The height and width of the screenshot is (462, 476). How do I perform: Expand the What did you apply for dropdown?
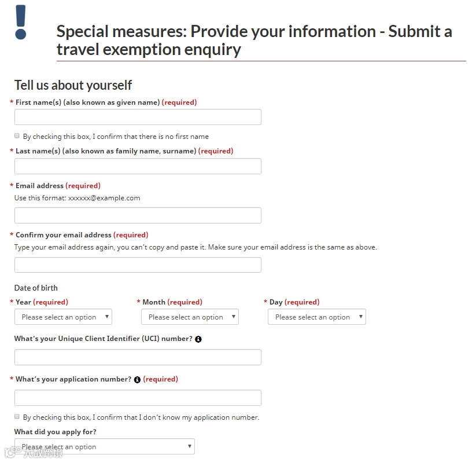tap(104, 446)
